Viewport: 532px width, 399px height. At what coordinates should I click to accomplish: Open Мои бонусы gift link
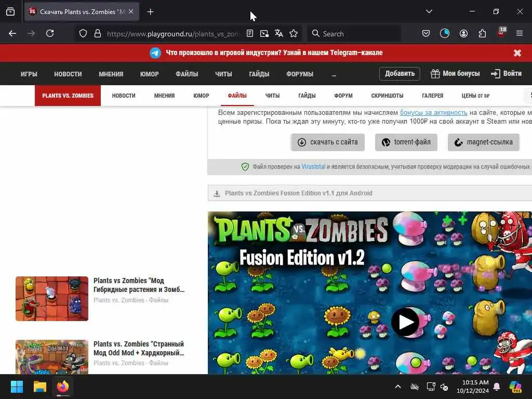pos(455,74)
